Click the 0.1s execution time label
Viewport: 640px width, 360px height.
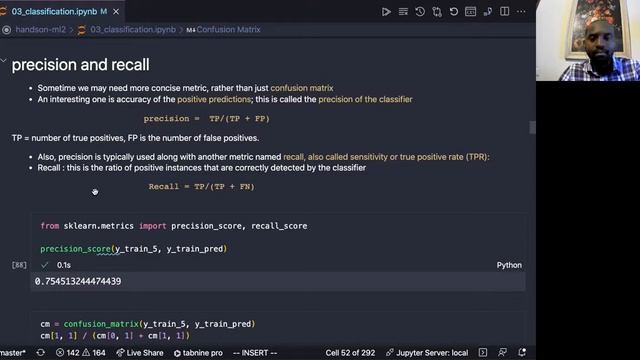(x=64, y=265)
